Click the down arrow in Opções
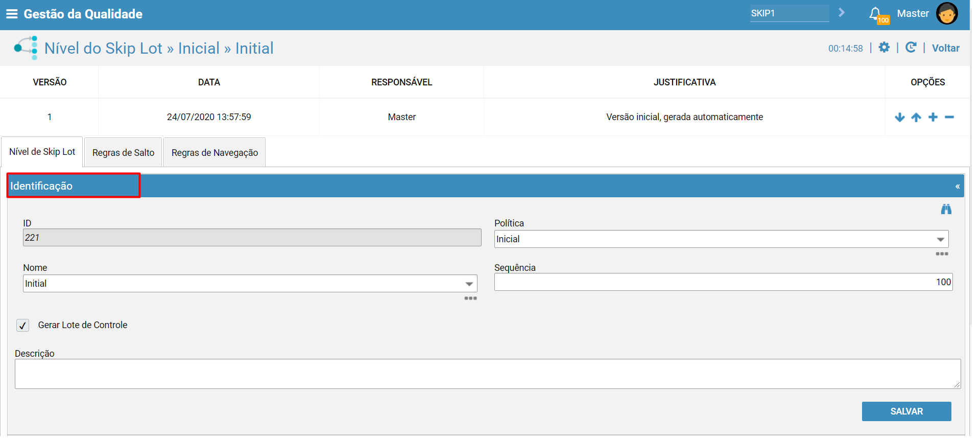 900,118
